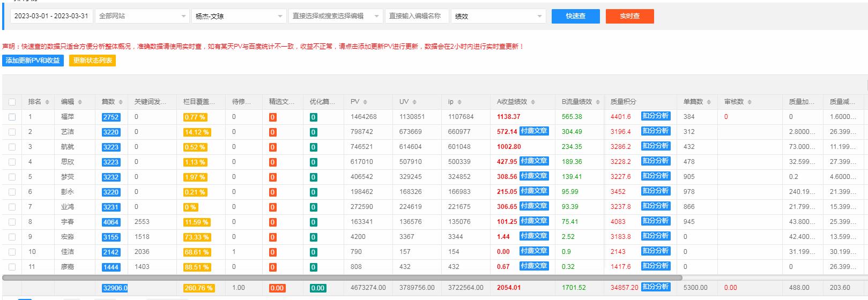This screenshot has width=868, height=300.
Task: Sort by 审核数 column arrows
Action: pyautogui.click(x=750, y=102)
